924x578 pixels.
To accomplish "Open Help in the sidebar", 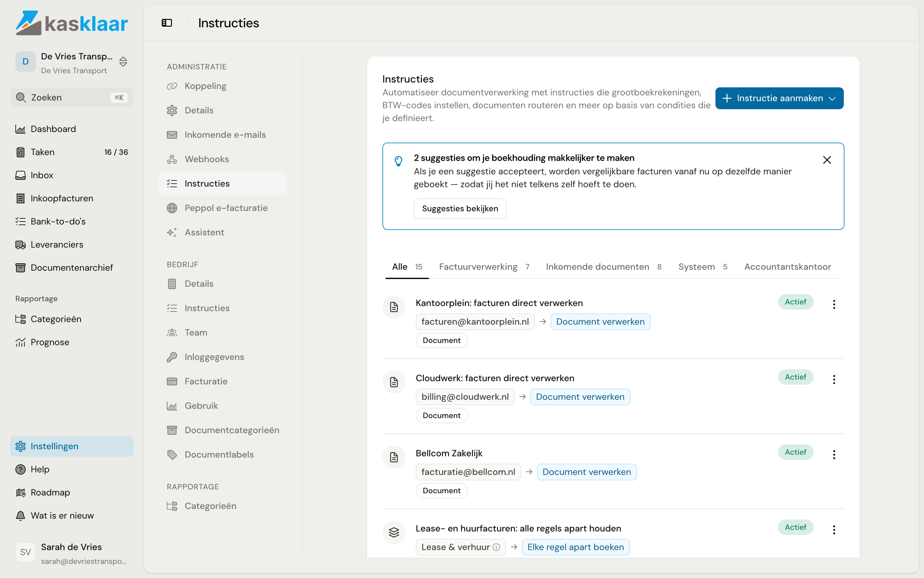I will click(72, 469).
